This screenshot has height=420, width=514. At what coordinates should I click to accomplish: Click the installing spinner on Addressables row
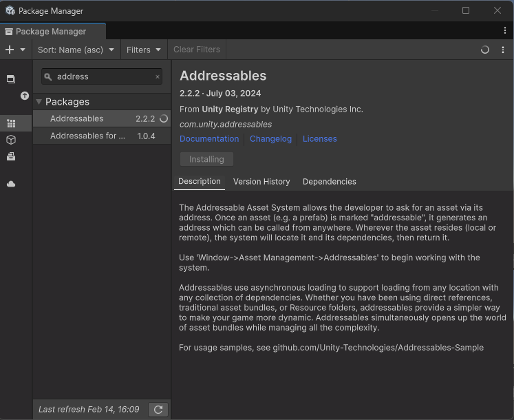164,119
